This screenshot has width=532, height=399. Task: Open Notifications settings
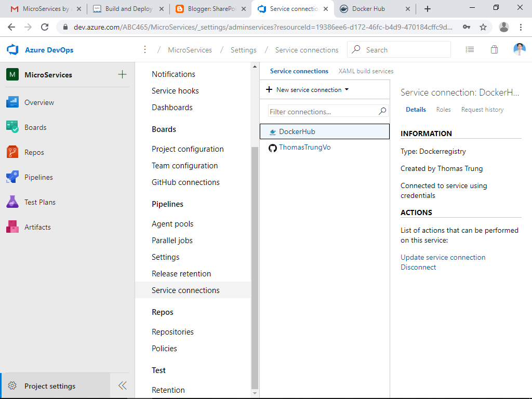pos(174,74)
